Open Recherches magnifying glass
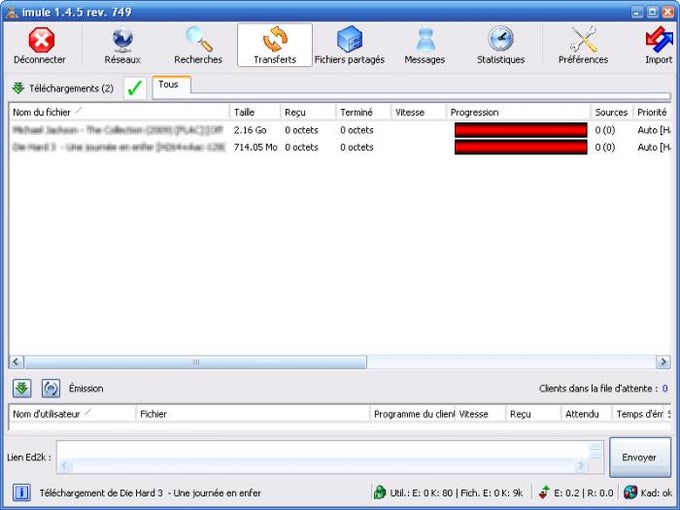Viewport: 680px width, 510px height. pyautogui.click(x=199, y=39)
